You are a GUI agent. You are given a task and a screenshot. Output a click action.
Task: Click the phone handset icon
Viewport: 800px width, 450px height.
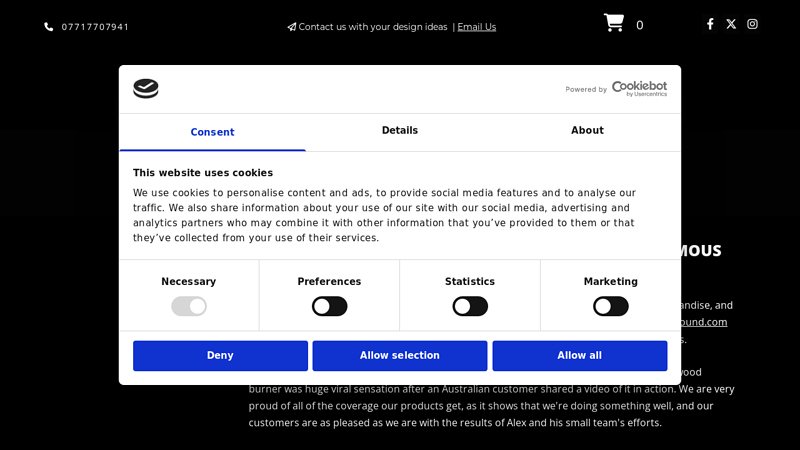(48, 27)
